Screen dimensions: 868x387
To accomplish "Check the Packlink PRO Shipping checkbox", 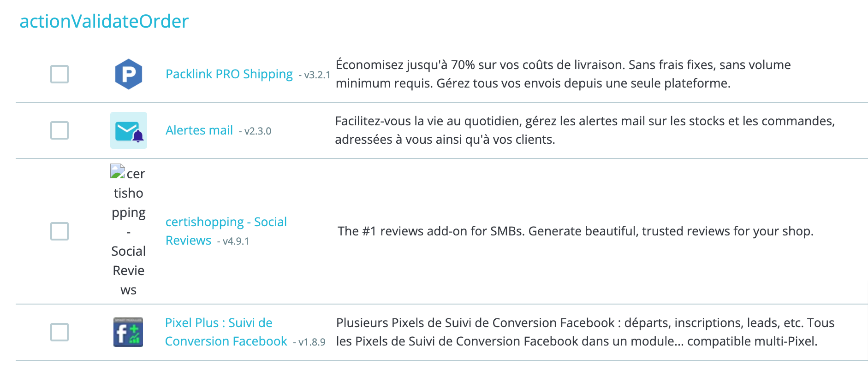I will [x=59, y=74].
